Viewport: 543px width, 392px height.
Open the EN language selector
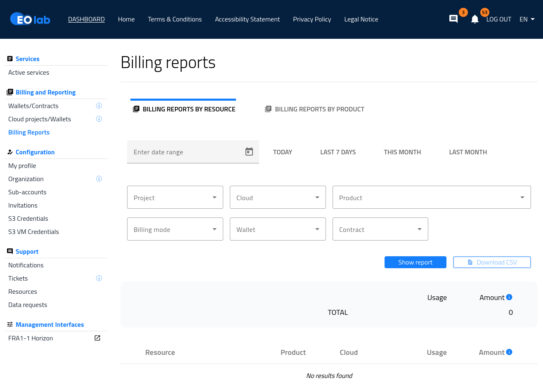pos(527,19)
